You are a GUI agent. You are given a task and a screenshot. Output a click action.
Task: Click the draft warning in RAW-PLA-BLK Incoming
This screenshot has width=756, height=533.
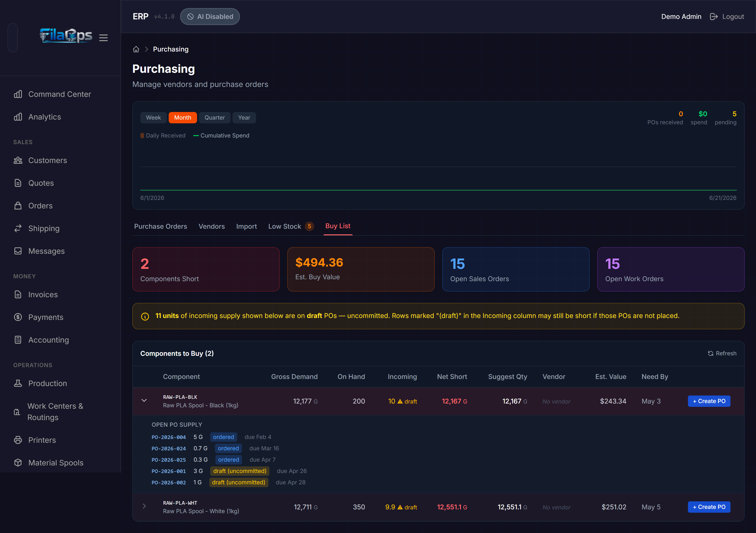407,402
